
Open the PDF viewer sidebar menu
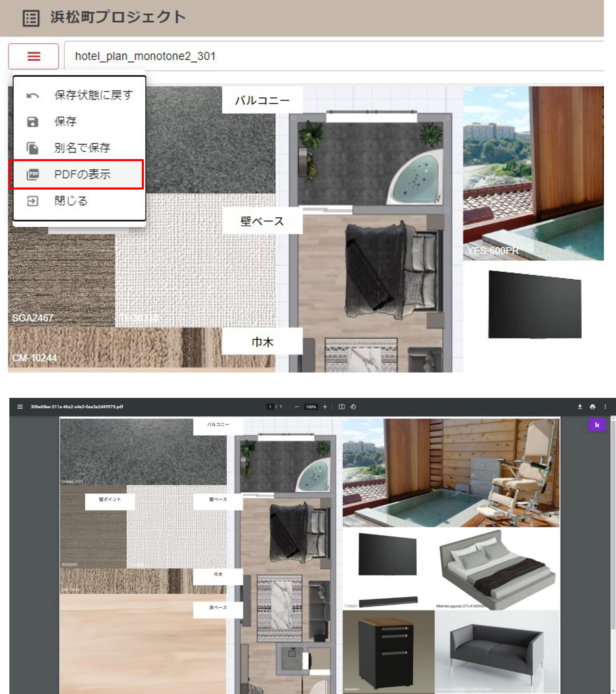click(20, 407)
